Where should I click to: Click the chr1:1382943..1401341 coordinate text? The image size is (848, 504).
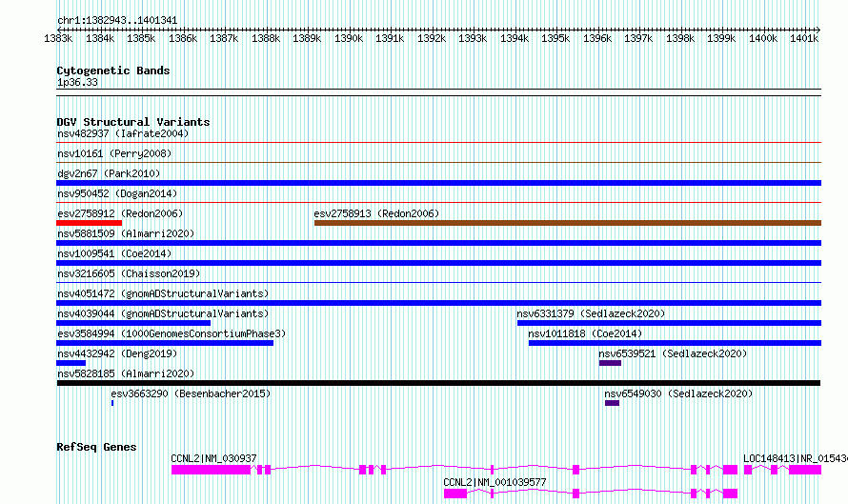[117, 20]
